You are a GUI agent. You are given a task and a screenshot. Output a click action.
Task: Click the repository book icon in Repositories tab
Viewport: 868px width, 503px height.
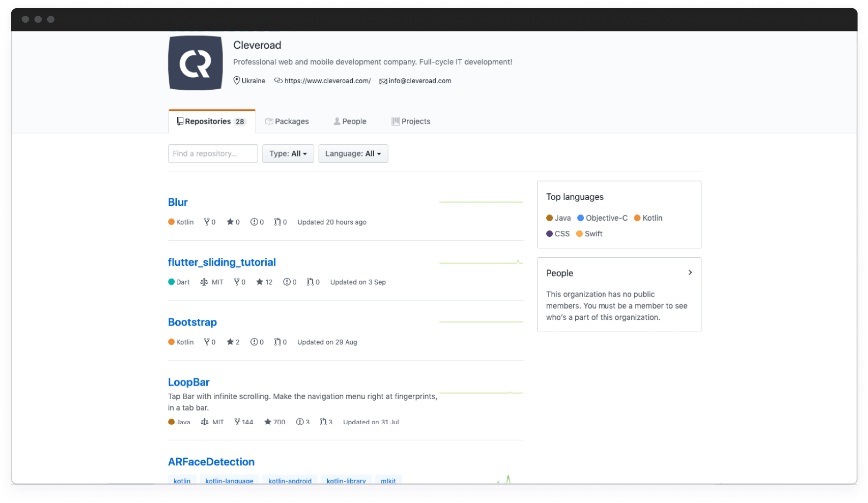coord(180,121)
